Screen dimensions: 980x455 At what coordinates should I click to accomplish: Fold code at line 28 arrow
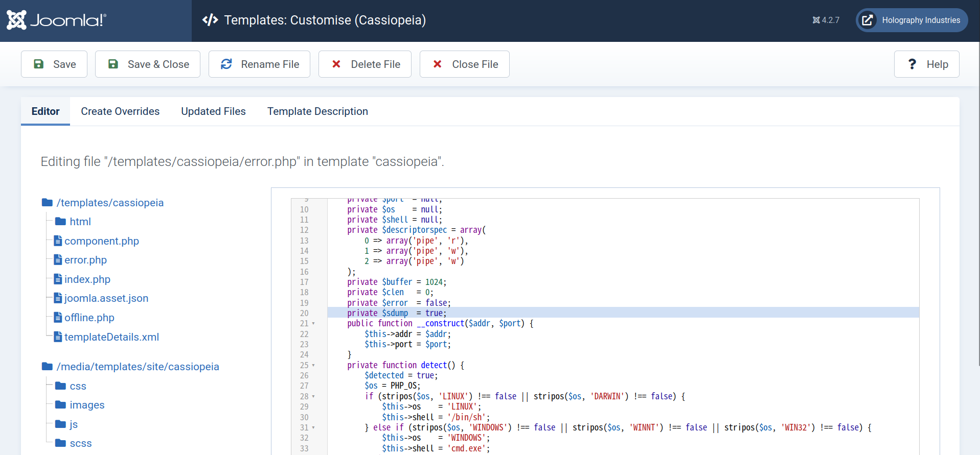click(x=313, y=396)
